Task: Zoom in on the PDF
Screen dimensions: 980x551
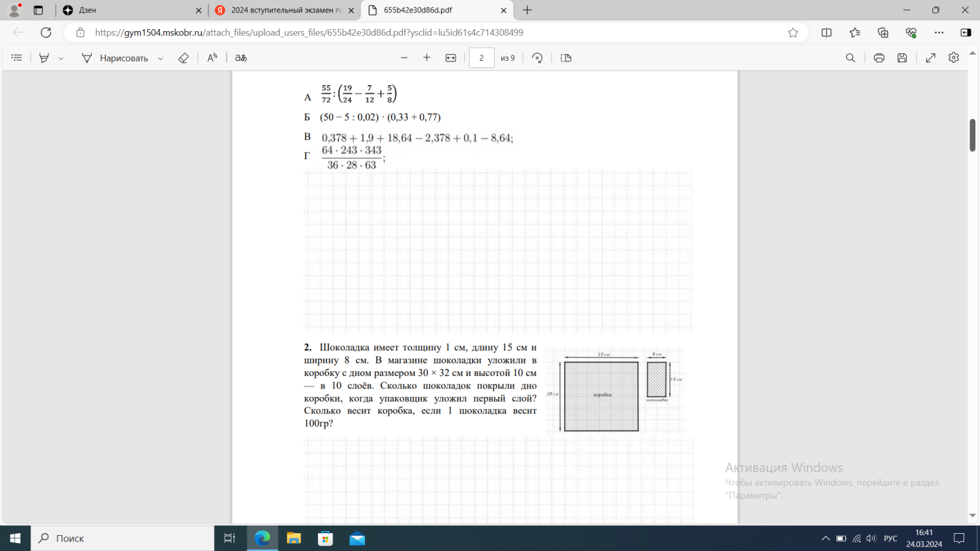Action: (427, 58)
